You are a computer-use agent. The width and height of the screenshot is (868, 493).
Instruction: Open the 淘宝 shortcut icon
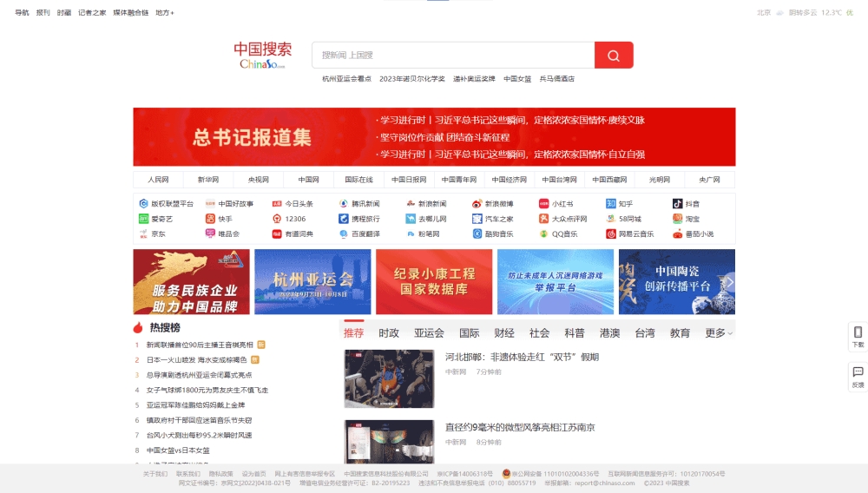677,219
